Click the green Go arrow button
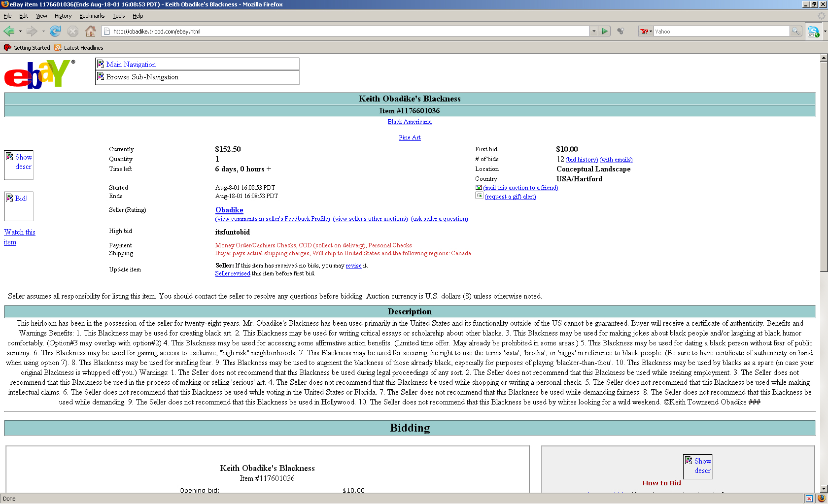The width and height of the screenshot is (828, 504). 605,32
